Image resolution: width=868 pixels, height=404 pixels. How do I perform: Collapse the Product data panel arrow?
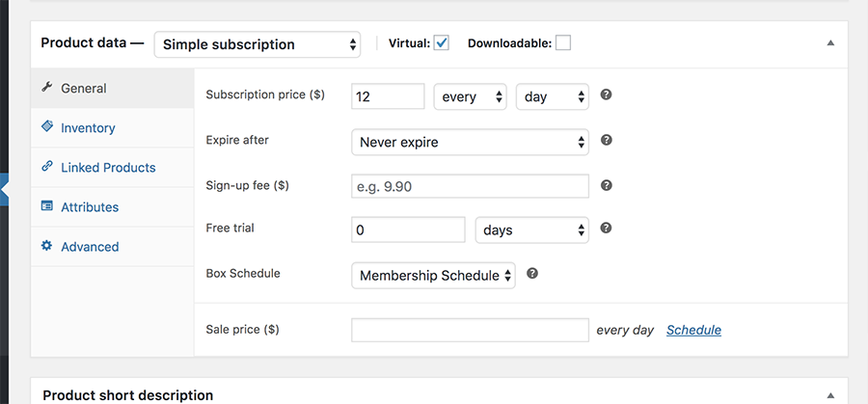[830, 42]
